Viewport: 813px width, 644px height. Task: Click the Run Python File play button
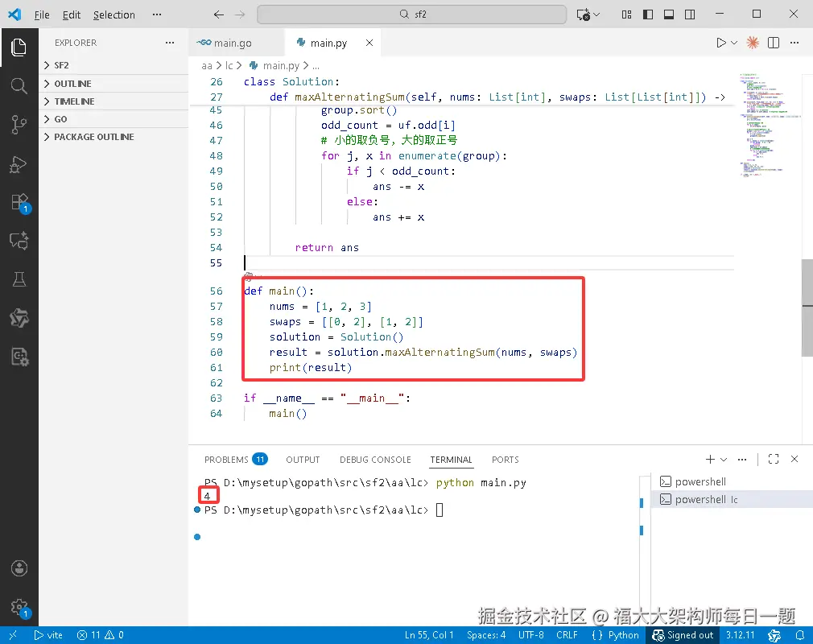tap(720, 43)
